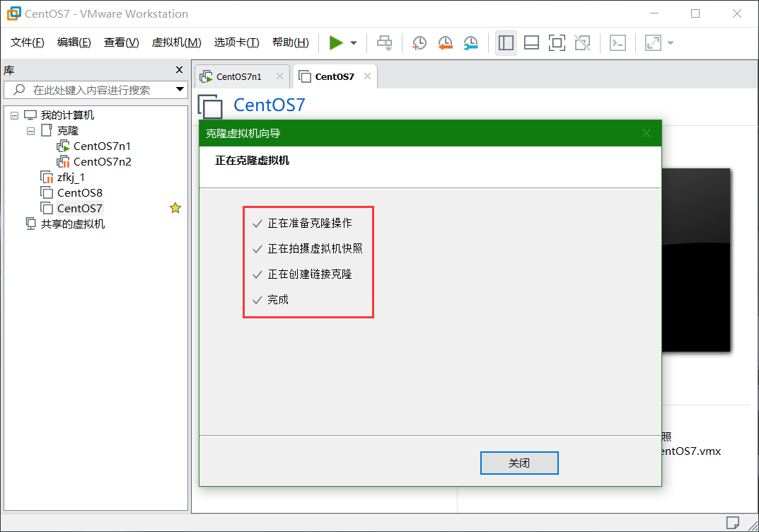Open the 选项卡(T) menu
Viewport: 759px width, 532px height.
click(236, 42)
